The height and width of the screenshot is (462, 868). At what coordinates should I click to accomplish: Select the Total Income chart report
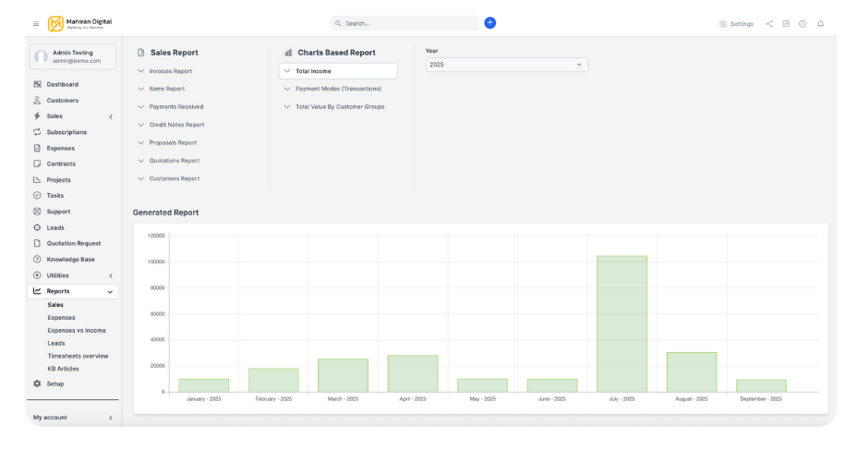coord(338,71)
